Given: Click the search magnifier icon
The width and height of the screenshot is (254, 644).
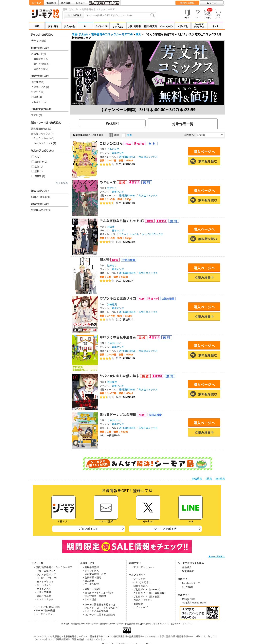Looking at the screenshot, I should click(x=152, y=15).
